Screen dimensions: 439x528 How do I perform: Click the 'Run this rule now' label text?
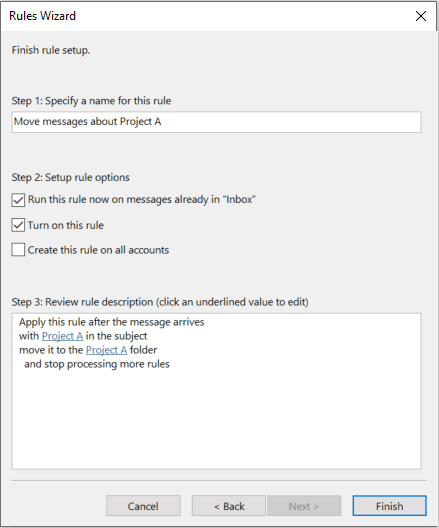[x=142, y=200]
